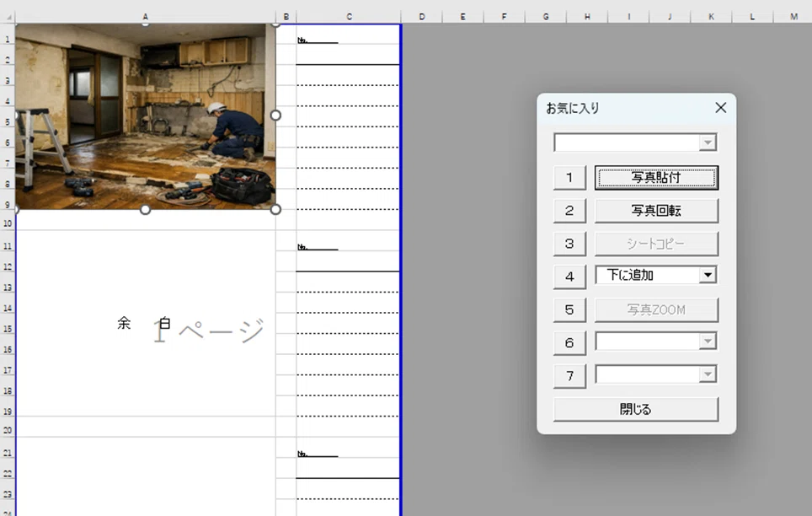Viewport: 812px width, 516px height.
Task: Click the bottom-right corner handle of photo
Action: click(x=275, y=209)
